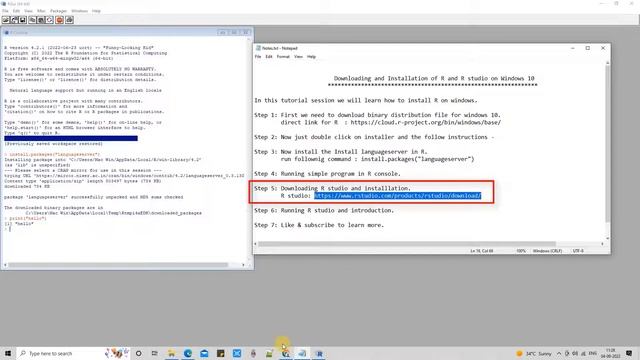Viewport: 640px width, 360px height.
Task: Click the 'Step 2: Now just double click' line
Action: click(374, 137)
